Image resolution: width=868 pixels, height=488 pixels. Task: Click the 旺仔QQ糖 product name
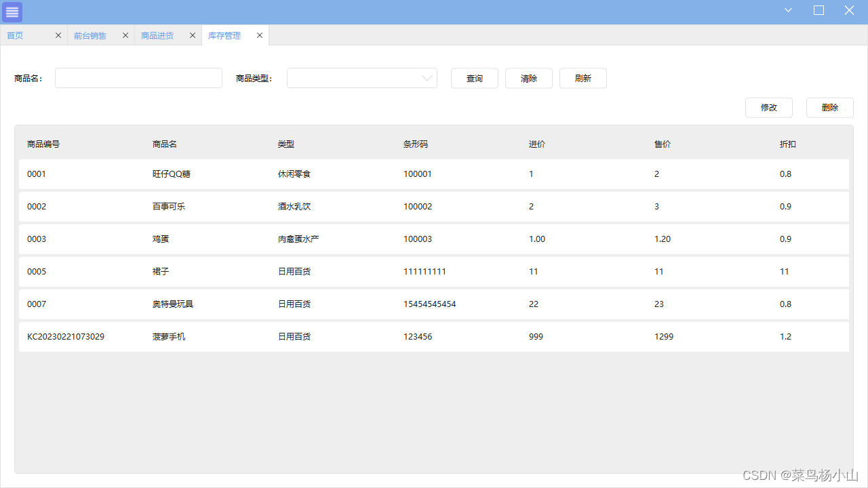[x=172, y=174]
